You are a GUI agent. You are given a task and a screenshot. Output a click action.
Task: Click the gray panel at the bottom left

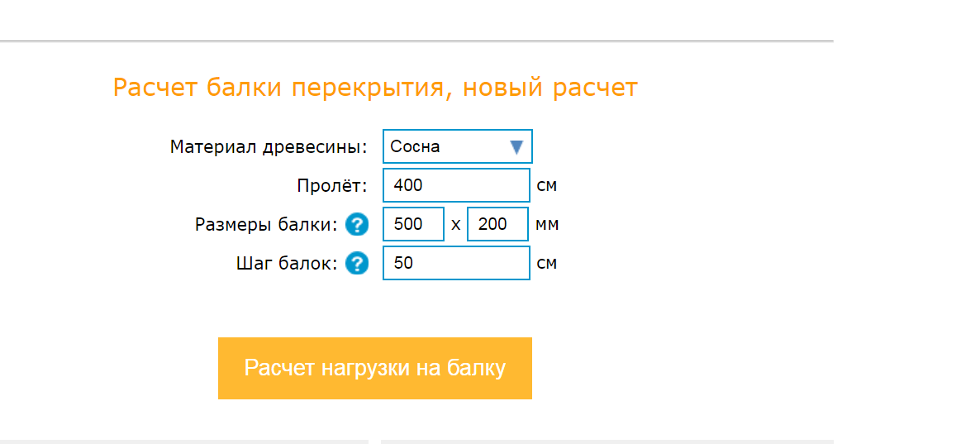(x=183, y=441)
